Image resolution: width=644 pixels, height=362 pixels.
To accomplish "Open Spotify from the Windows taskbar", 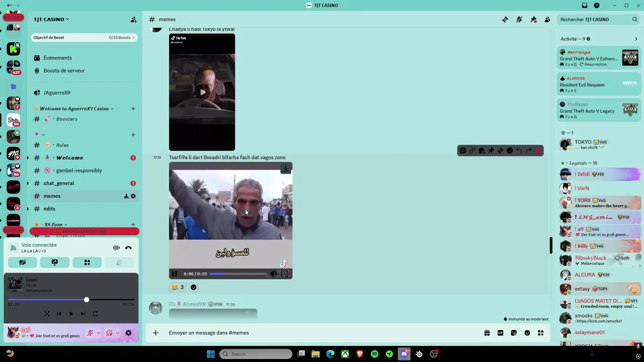I will (374, 354).
